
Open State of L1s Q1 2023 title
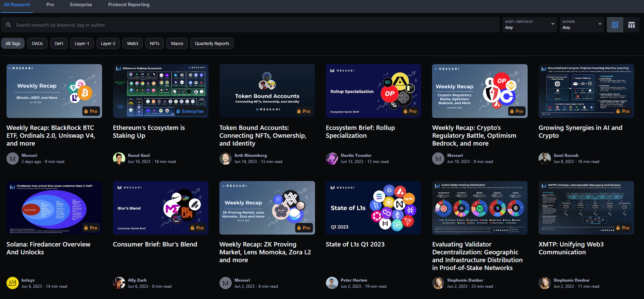pyautogui.click(x=355, y=244)
